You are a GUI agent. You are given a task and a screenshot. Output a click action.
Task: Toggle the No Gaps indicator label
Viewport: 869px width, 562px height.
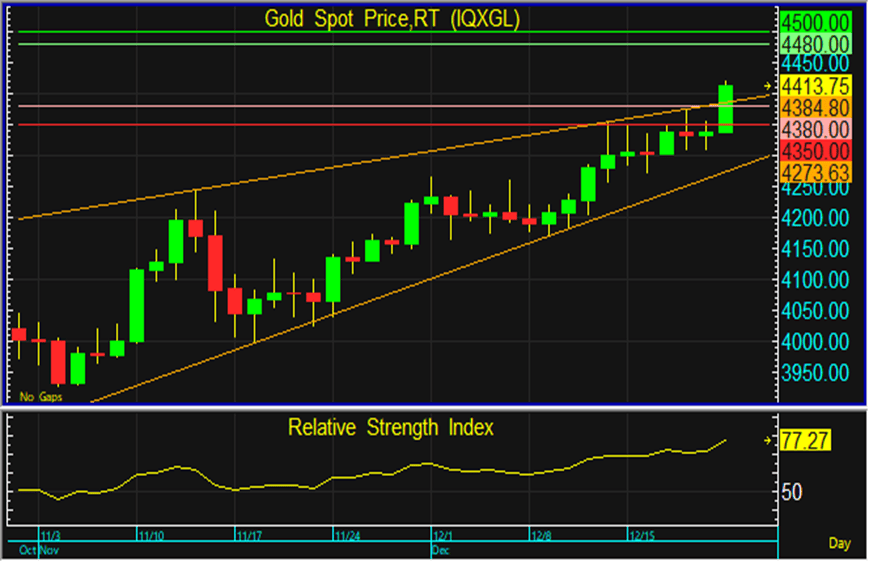39,396
